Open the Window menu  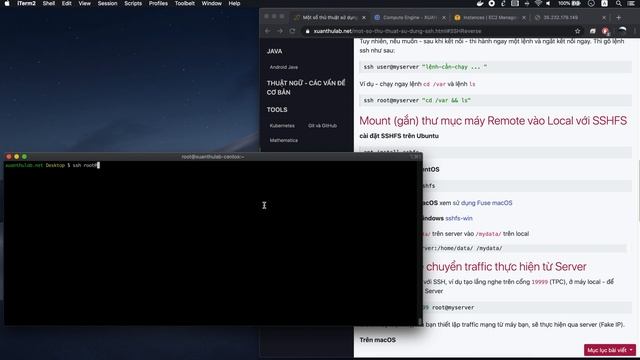(211, 4)
